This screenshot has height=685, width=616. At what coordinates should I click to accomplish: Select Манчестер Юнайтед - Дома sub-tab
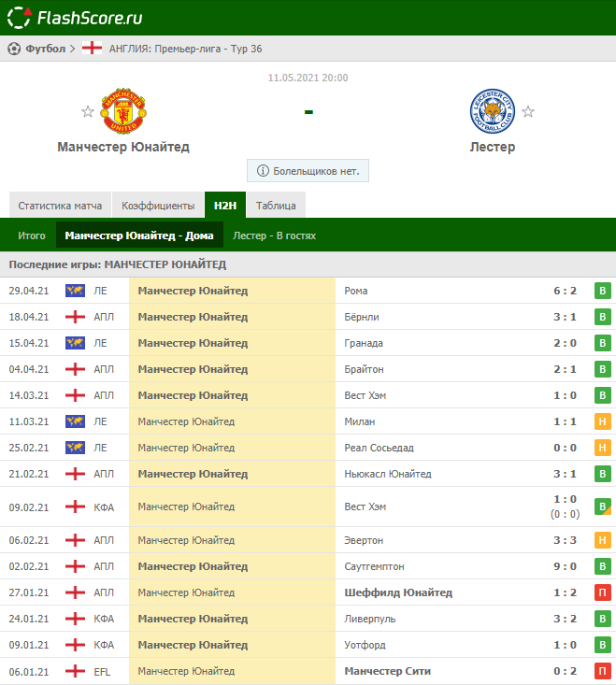(139, 235)
